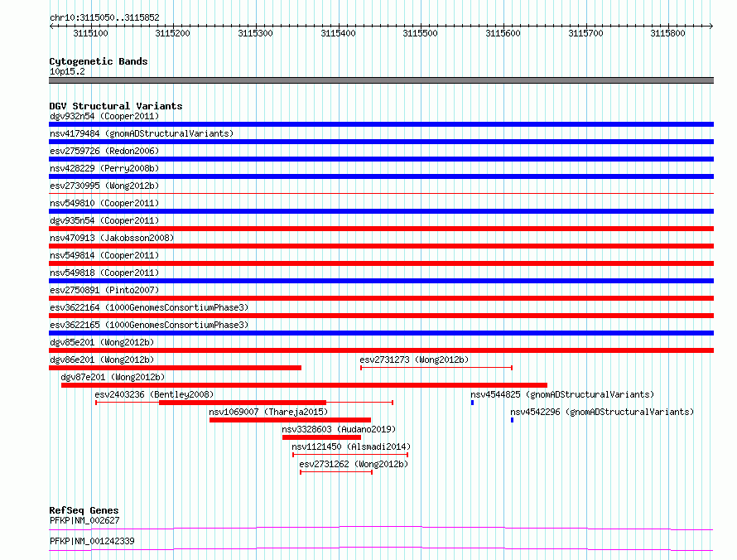Click ruler position 3115500
Viewport: 737px width, 560px height.
point(420,33)
